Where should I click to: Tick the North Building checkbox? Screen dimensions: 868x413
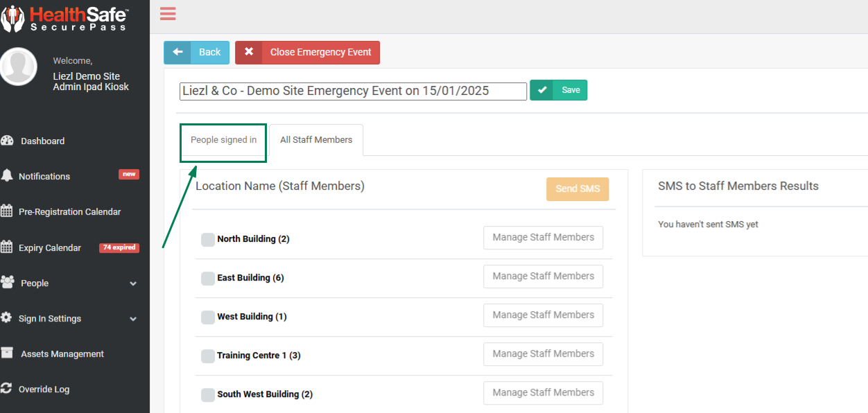coord(208,240)
